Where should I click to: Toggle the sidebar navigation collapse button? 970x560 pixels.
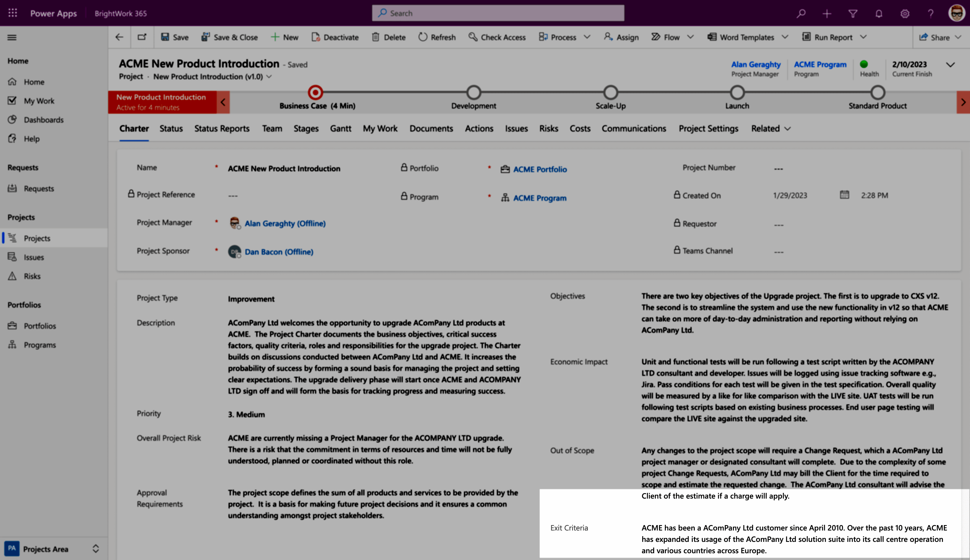pyautogui.click(x=12, y=37)
